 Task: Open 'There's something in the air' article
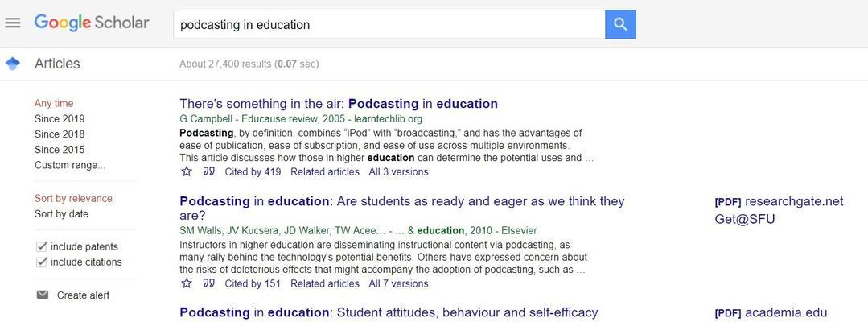pos(339,104)
